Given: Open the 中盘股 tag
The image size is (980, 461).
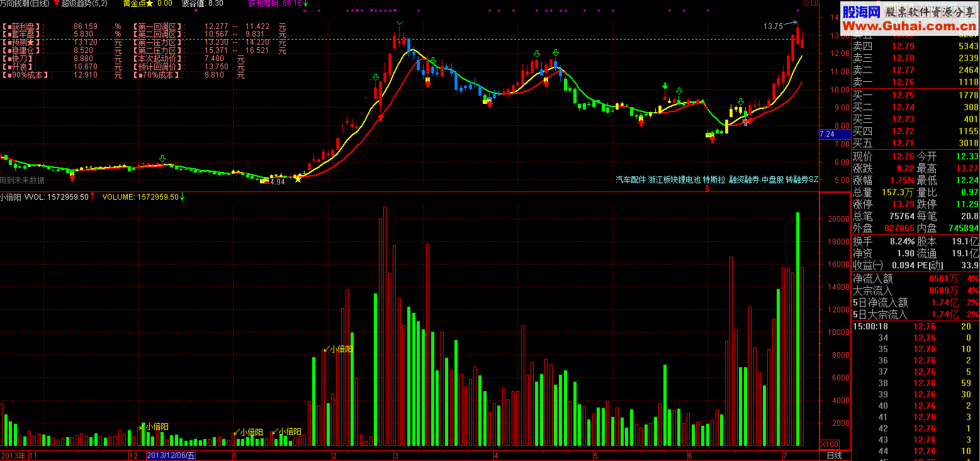Looking at the screenshot, I should [x=773, y=179].
